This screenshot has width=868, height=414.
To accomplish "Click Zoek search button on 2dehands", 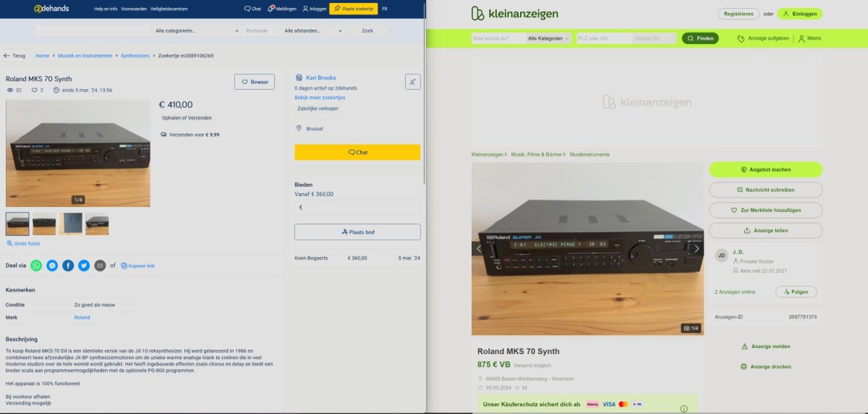I will (x=367, y=30).
